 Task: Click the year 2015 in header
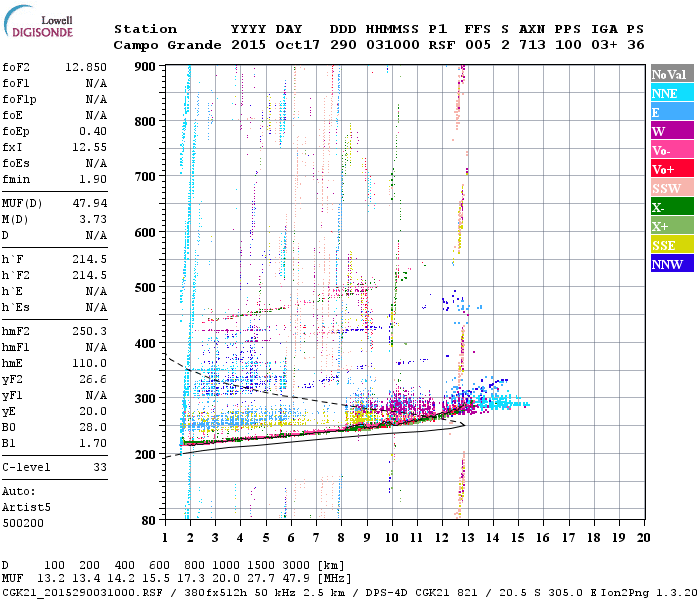click(248, 45)
